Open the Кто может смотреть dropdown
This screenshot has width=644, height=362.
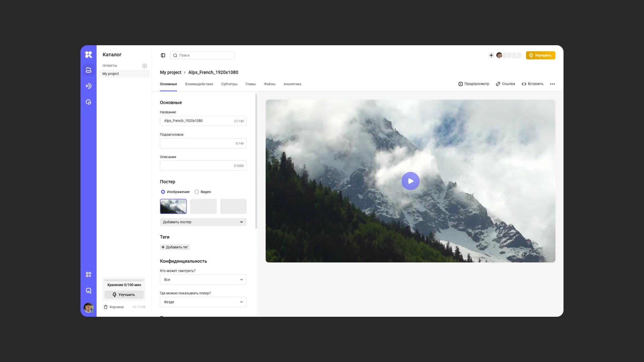[x=203, y=280]
